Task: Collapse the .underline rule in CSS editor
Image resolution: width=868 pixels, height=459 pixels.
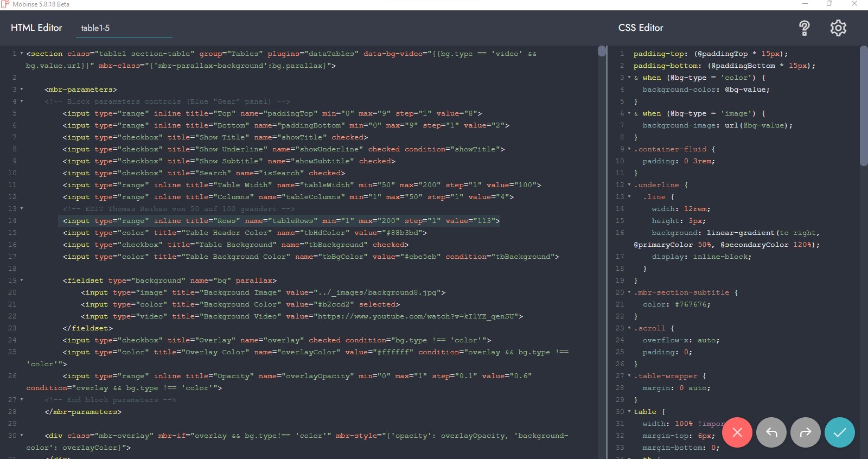Action: pos(629,185)
